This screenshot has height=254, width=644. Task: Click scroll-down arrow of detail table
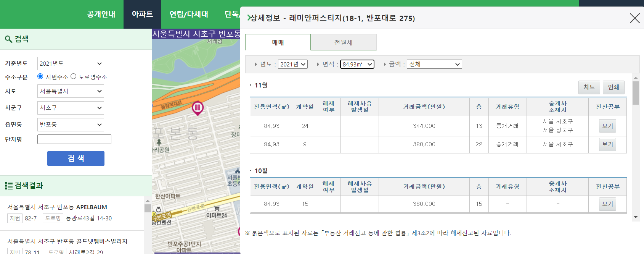click(x=636, y=217)
